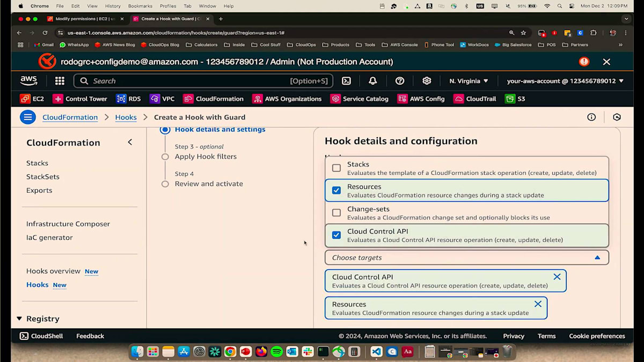Open Chrome Bookmarks menu
644x362 pixels.
click(140, 6)
